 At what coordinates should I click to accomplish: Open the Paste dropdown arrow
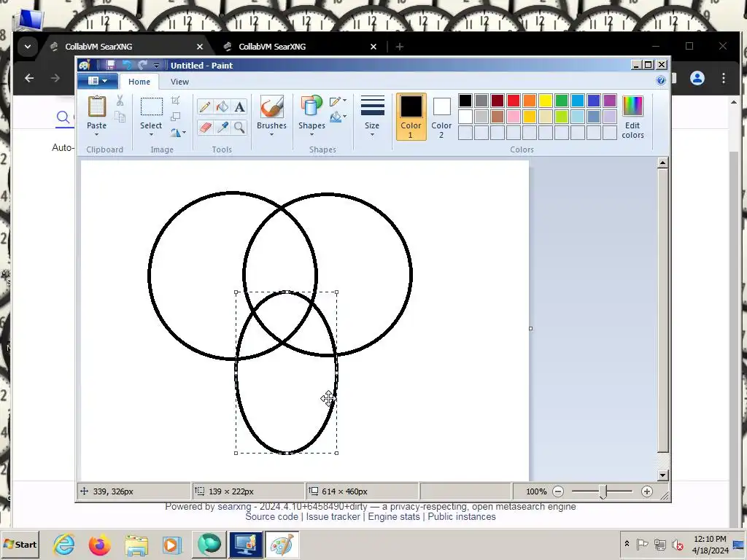click(97, 135)
